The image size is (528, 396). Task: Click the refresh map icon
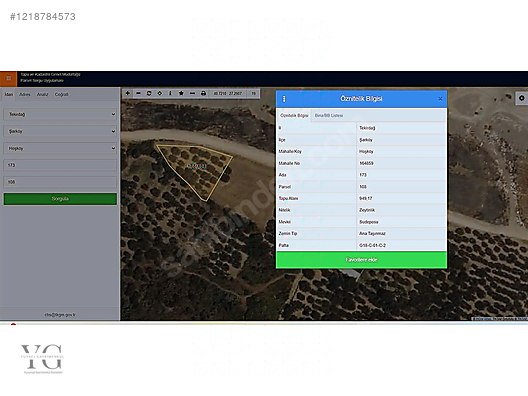click(149, 93)
